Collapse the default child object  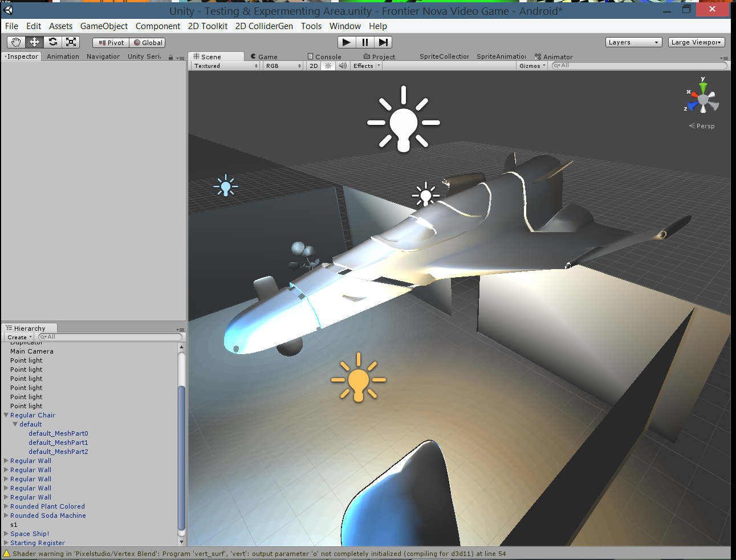15,424
